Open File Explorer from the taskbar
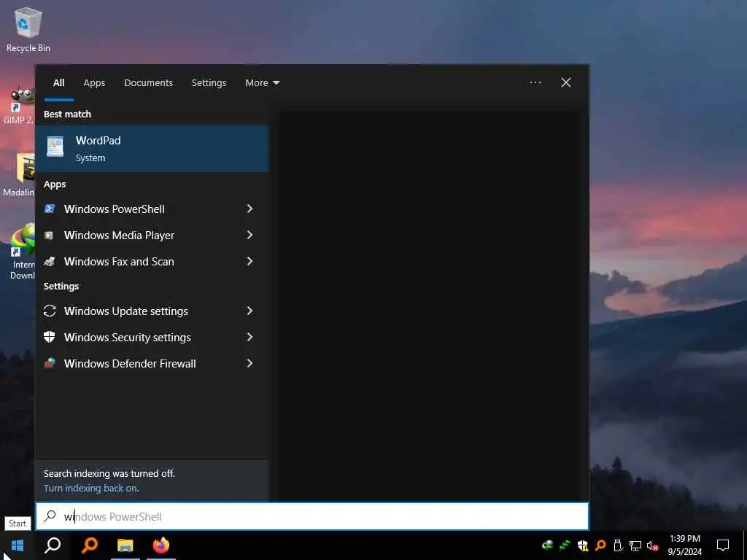 [125, 545]
